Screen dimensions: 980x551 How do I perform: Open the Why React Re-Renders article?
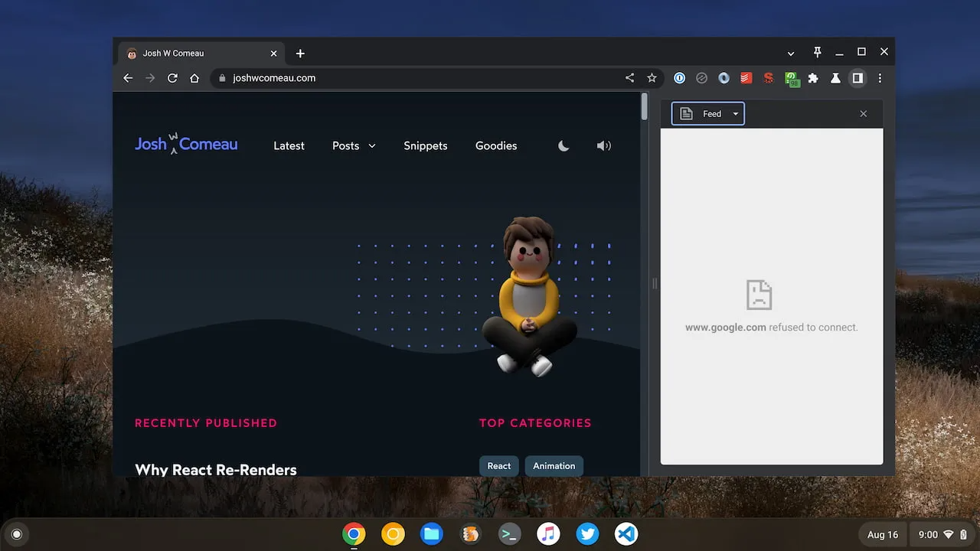(215, 469)
